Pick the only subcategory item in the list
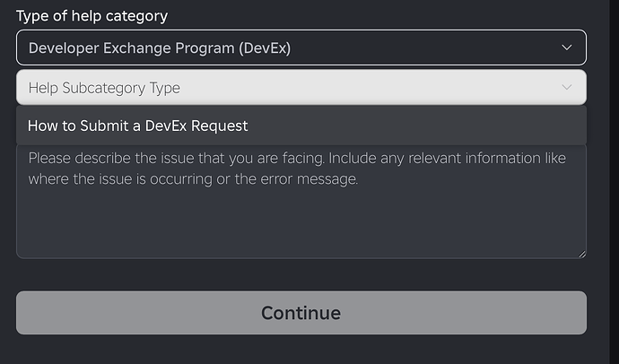Viewport: 619px width, 364px height. (138, 126)
